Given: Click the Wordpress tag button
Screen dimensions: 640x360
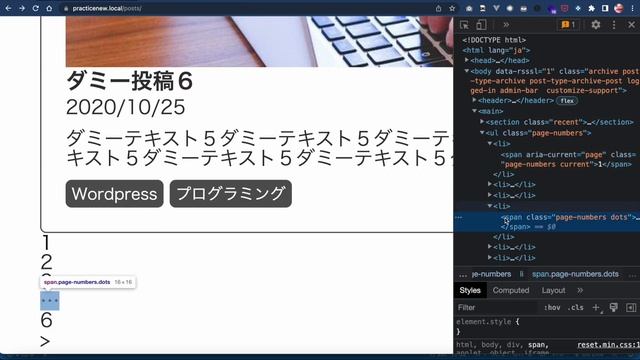Looking at the screenshot, I should tap(114, 193).
